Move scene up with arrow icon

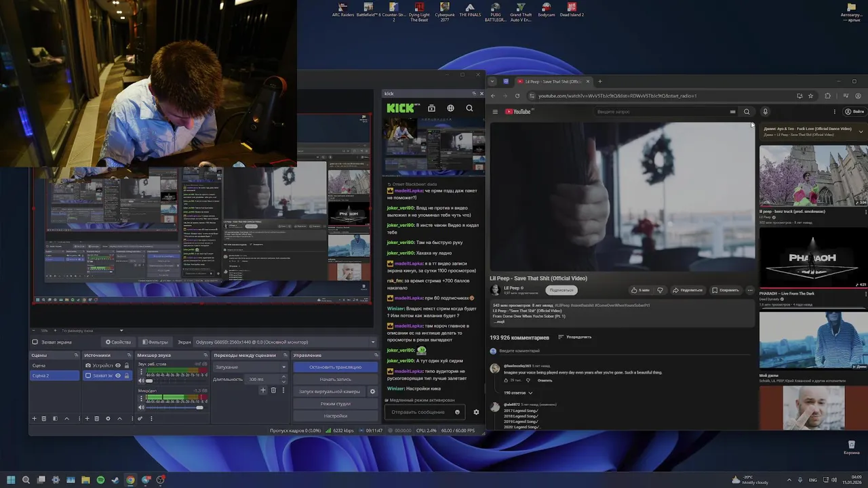point(66,418)
